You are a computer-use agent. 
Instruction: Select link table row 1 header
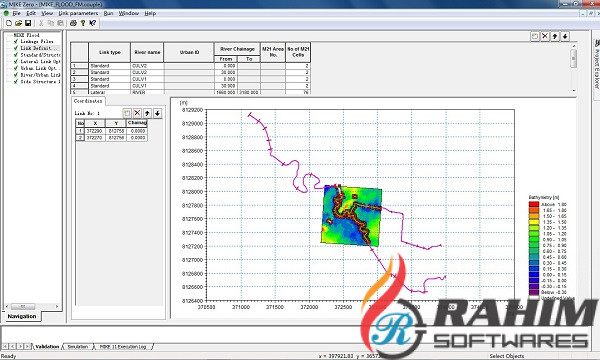80,66
